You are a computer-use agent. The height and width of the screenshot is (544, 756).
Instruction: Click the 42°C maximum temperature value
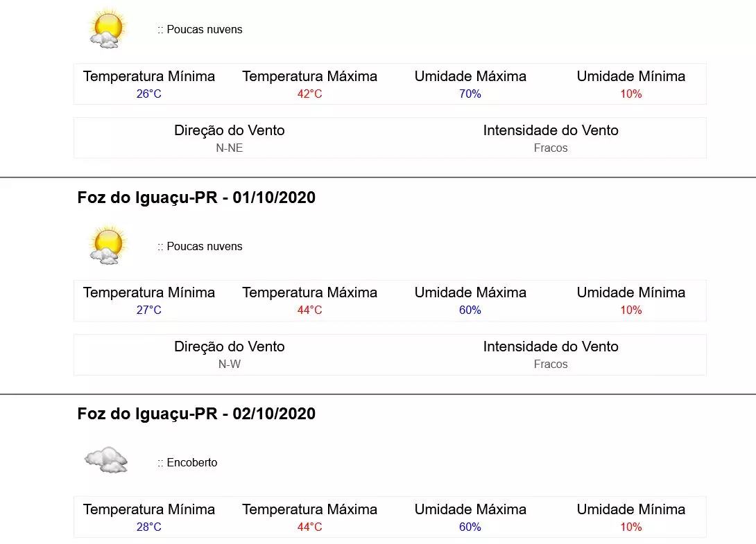coord(309,94)
